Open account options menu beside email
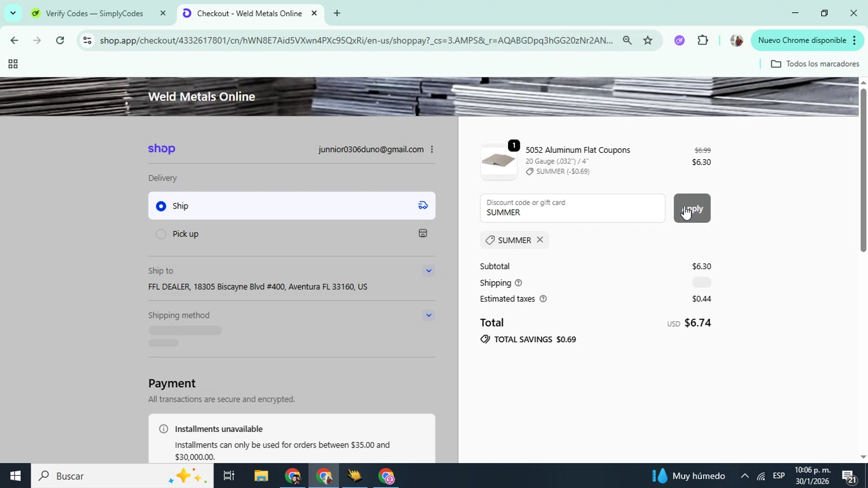Screen dimensions: 868x488 (x=432, y=149)
